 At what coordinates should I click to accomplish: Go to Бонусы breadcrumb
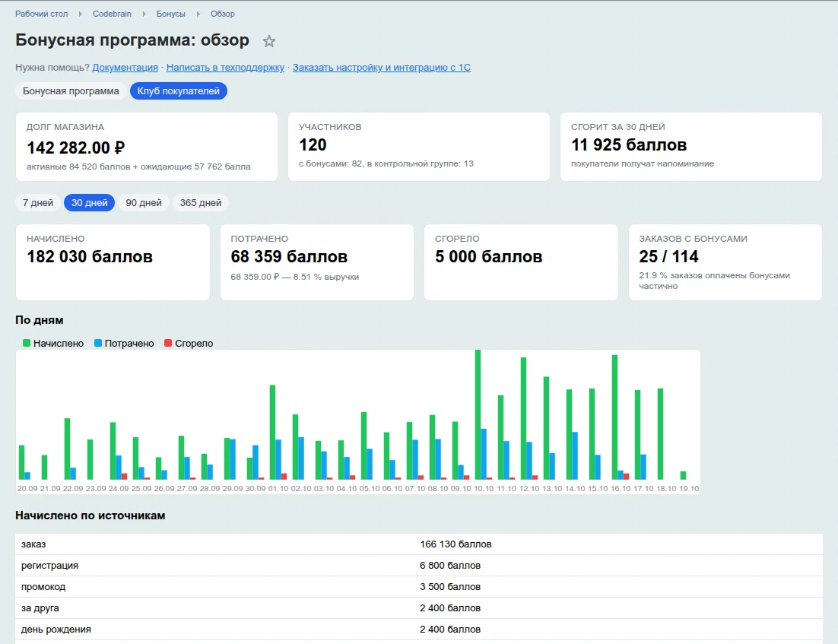click(x=171, y=14)
